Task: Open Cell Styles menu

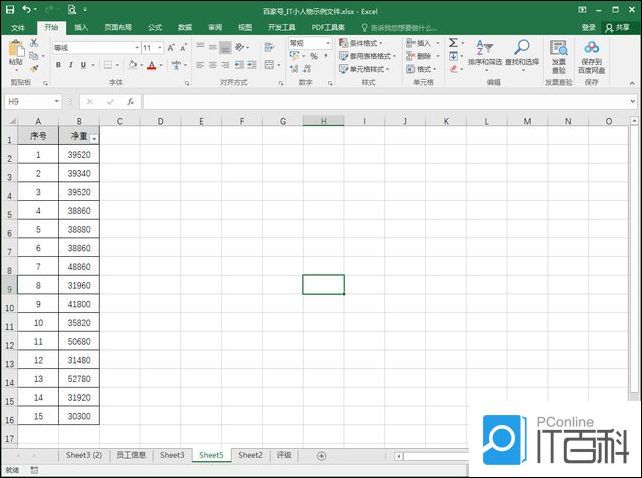Action: 364,69
